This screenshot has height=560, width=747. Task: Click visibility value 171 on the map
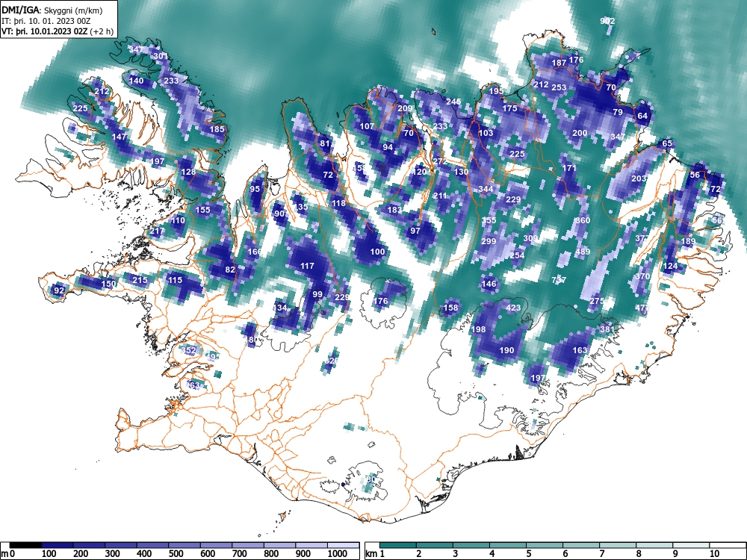coord(569,168)
